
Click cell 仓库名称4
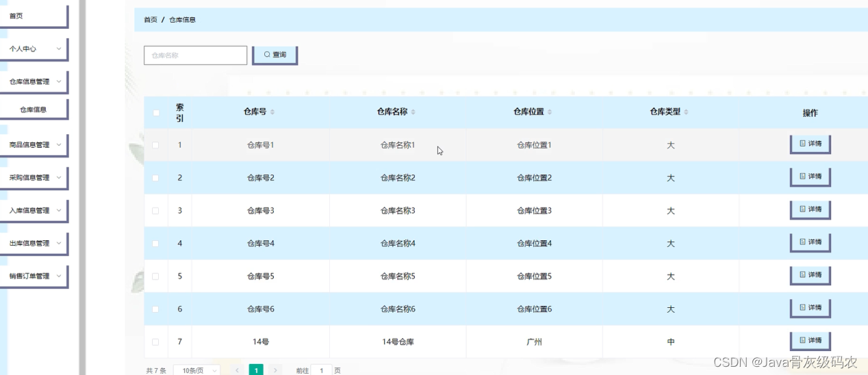(398, 244)
